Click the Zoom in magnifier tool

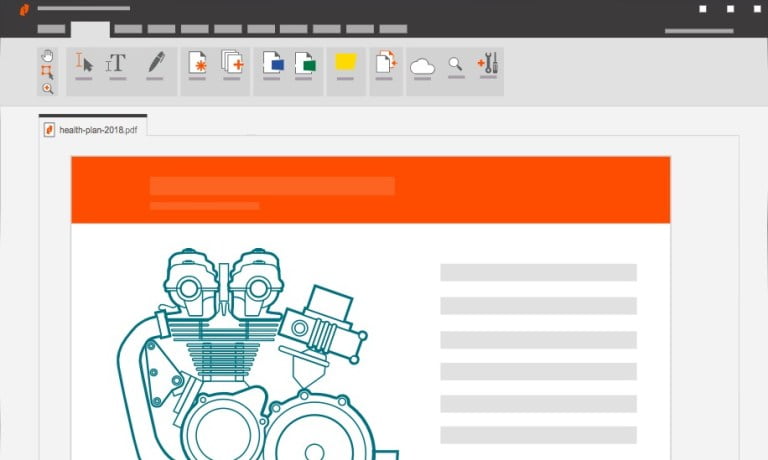(x=47, y=89)
